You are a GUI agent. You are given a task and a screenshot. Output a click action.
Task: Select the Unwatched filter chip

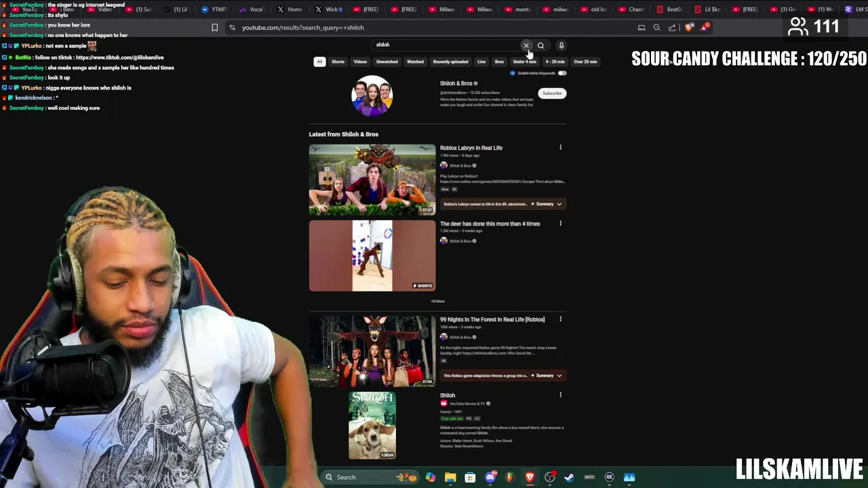387,62
